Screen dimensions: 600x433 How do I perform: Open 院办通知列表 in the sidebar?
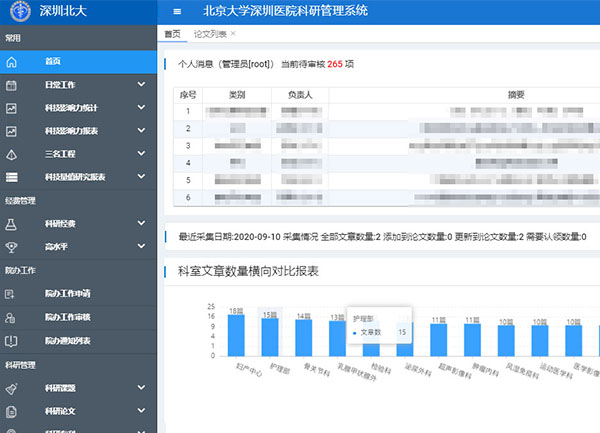(67, 340)
